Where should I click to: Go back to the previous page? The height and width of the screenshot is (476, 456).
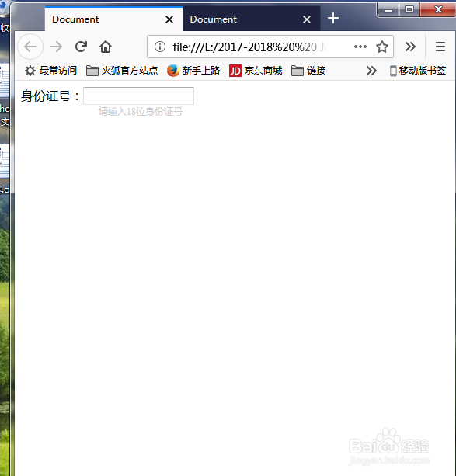(30, 47)
